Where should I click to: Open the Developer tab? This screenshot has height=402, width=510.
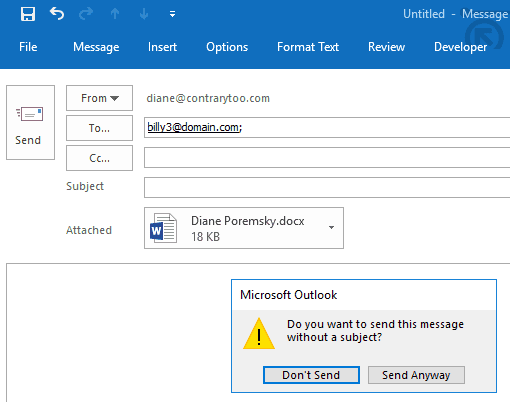tap(460, 47)
